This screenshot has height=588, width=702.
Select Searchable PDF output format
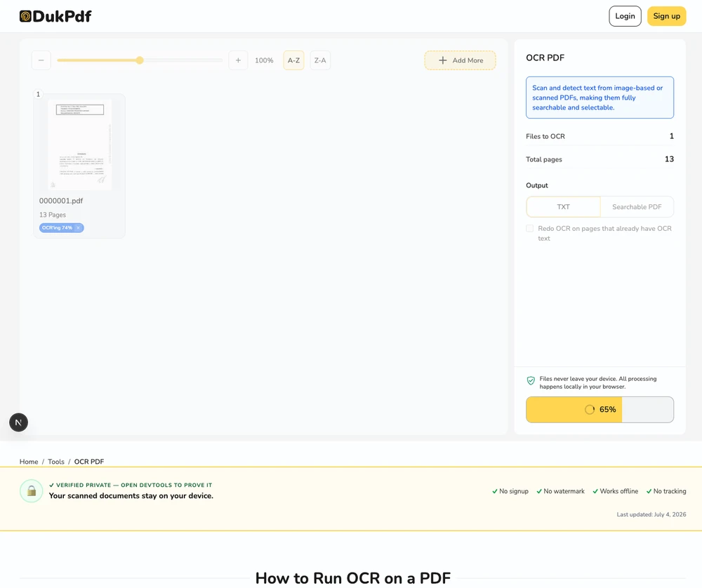[x=637, y=207]
